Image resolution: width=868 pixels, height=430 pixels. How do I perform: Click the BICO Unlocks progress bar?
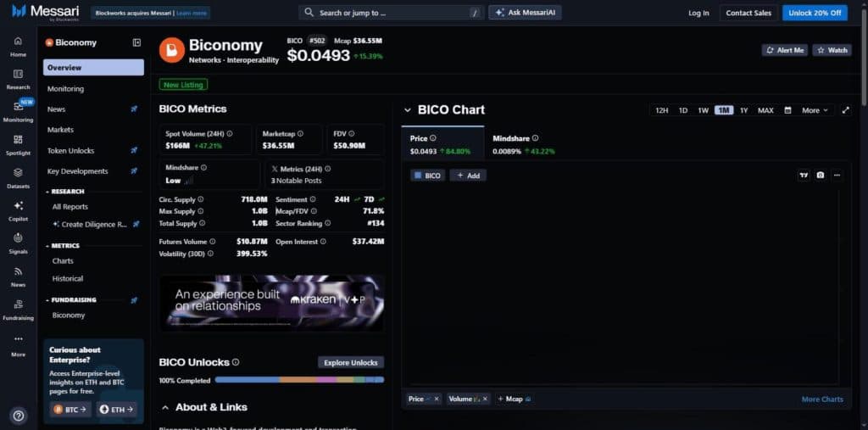click(299, 380)
